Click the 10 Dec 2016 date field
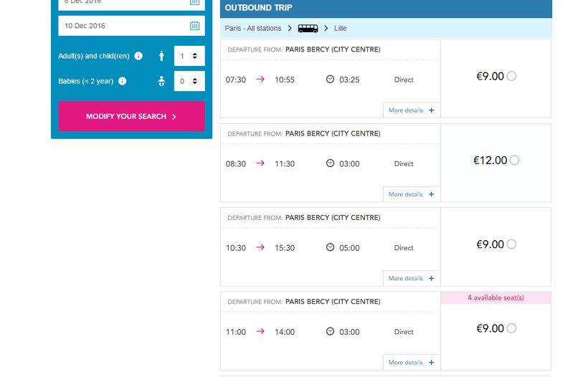The image size is (588, 377). pos(132,26)
